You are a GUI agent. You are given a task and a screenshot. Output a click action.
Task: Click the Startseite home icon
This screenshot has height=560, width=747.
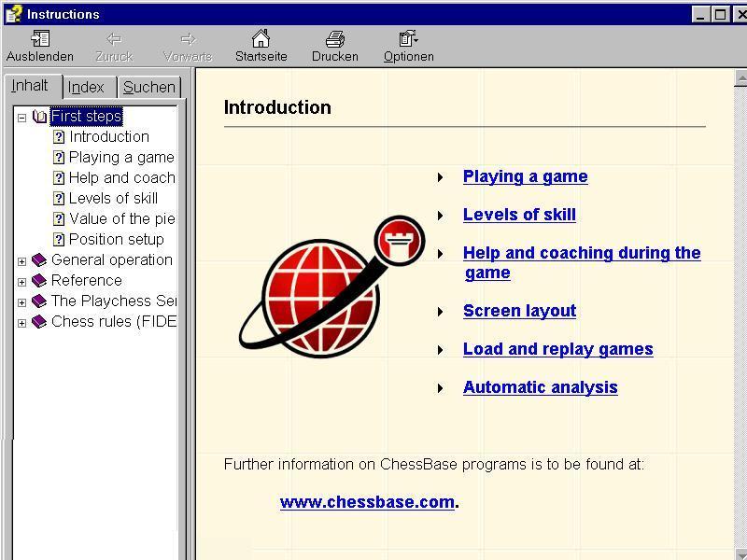pyautogui.click(x=261, y=39)
